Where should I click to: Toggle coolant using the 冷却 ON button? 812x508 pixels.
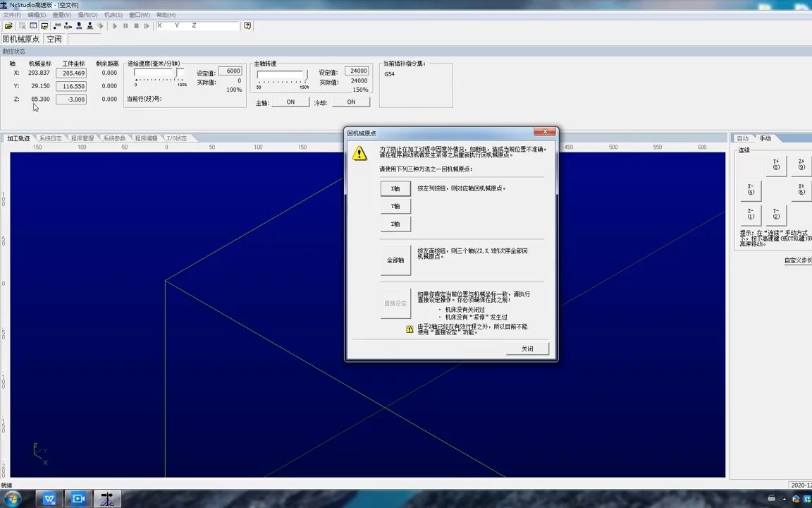pyautogui.click(x=351, y=102)
